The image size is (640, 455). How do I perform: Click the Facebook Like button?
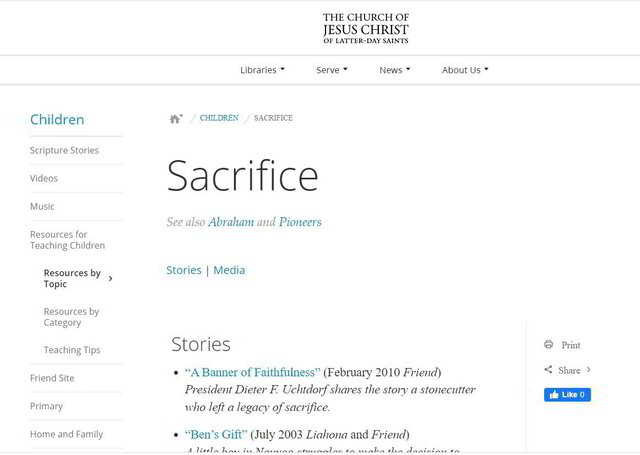coord(567,395)
